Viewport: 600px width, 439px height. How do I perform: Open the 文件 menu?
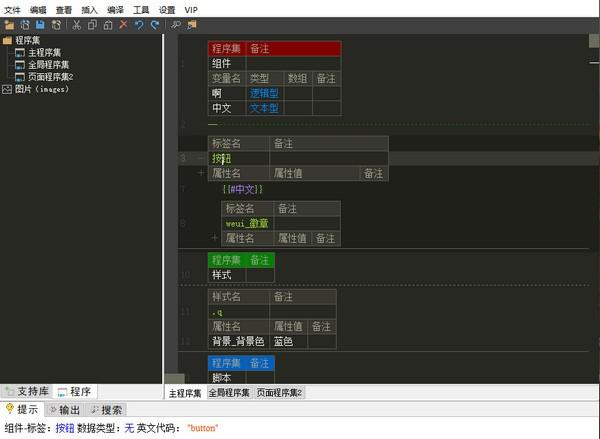pos(12,10)
